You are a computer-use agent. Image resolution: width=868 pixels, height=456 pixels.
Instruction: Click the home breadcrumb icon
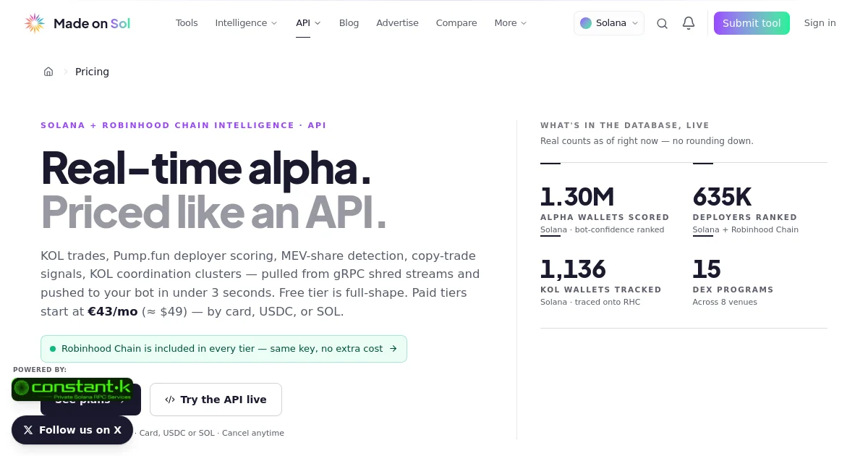pyautogui.click(x=48, y=72)
